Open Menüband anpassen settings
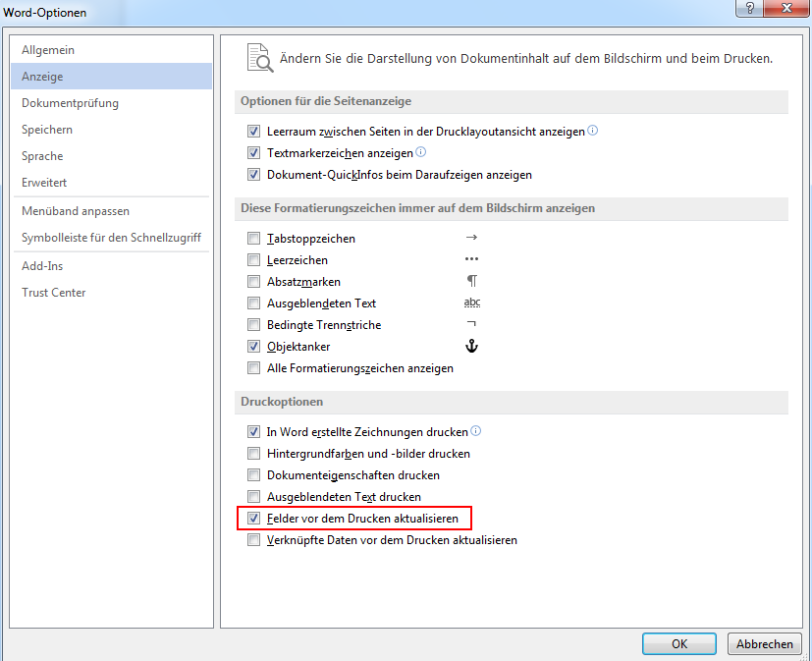This screenshot has height=661, width=812. click(111, 211)
